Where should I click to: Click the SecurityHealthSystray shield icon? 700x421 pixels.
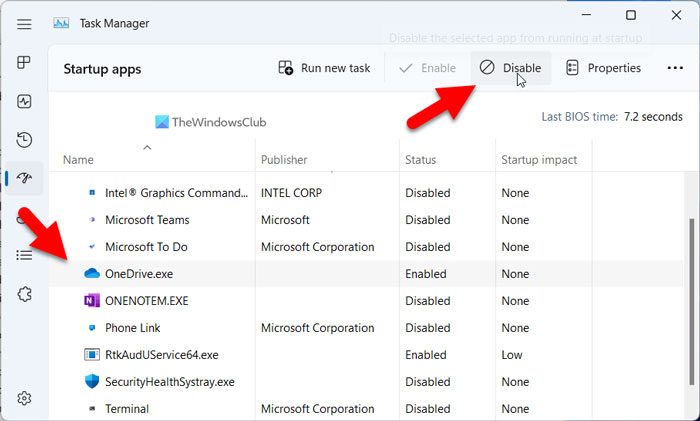click(92, 382)
